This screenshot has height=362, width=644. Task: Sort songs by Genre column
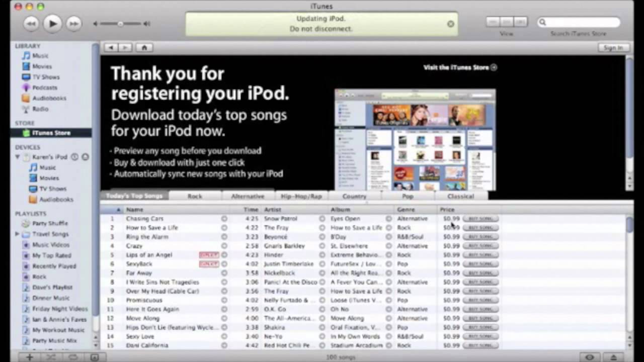pyautogui.click(x=416, y=210)
